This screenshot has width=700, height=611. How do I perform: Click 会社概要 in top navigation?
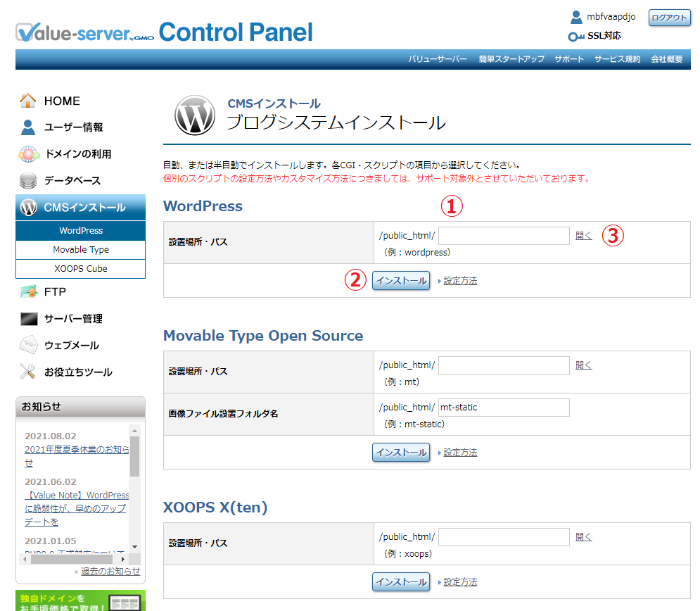click(667, 59)
